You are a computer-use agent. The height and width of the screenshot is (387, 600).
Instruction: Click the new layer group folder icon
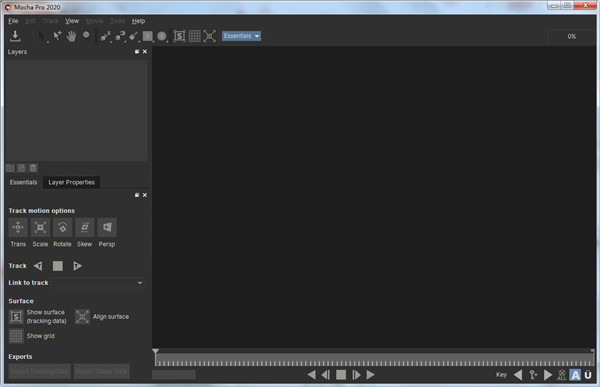[10, 168]
